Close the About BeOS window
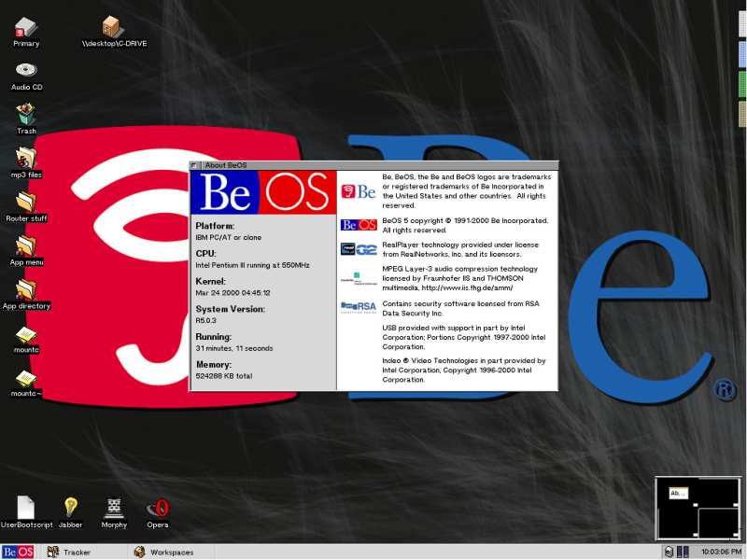Viewport: 747px width, 560px height. click(x=194, y=165)
